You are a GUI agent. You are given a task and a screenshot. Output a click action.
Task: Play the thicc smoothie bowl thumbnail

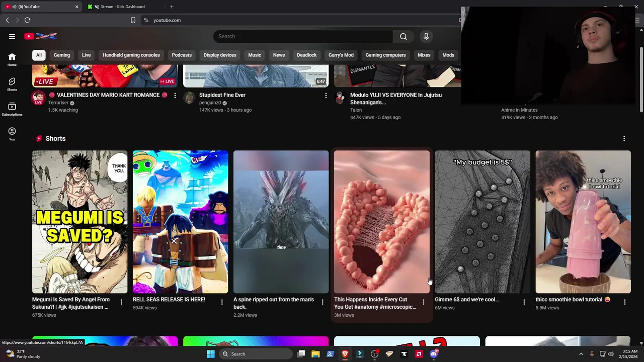point(583,222)
